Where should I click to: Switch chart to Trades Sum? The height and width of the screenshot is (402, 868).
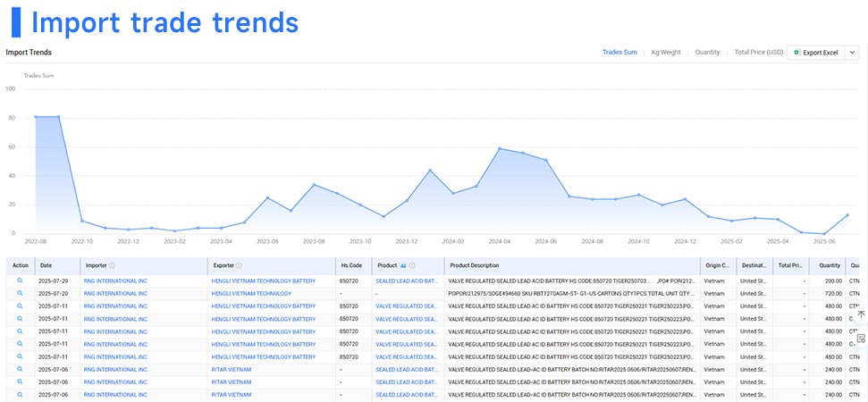click(619, 53)
